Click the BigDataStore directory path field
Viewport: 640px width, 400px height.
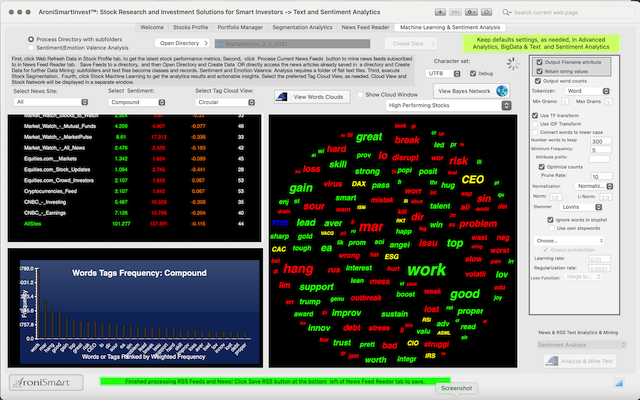pos(293,43)
